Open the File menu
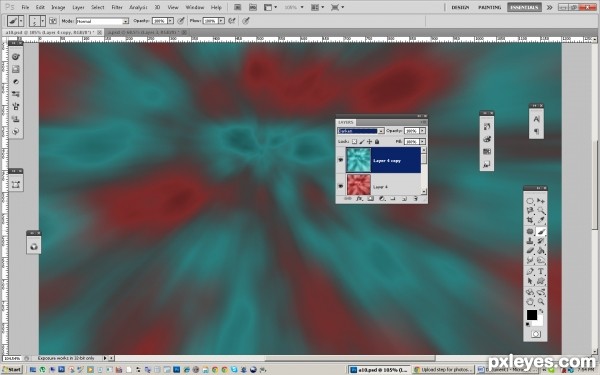 [x=25, y=7]
